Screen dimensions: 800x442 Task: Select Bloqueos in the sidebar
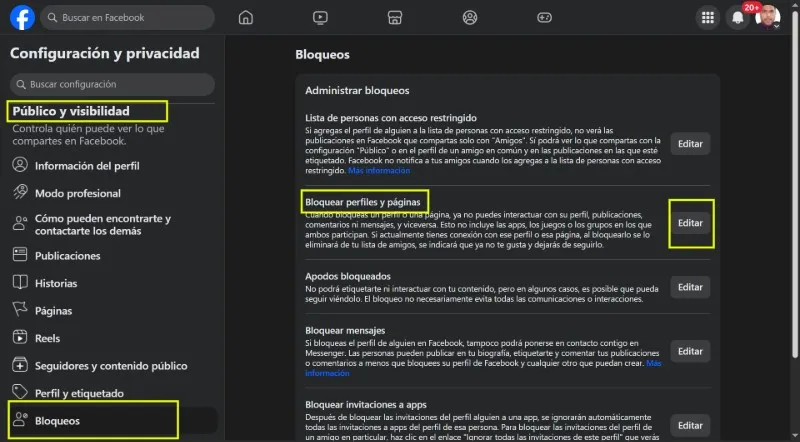pyautogui.click(x=112, y=421)
